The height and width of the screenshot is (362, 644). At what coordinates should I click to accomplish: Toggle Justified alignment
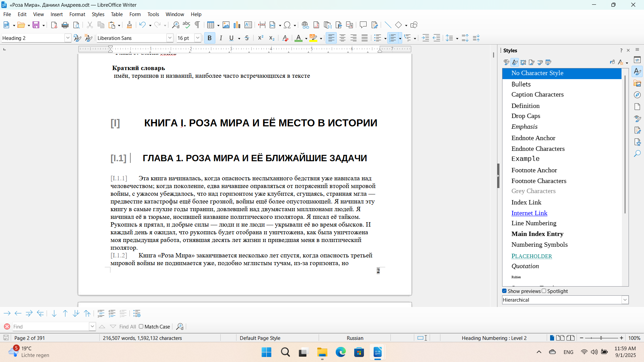[x=365, y=38]
